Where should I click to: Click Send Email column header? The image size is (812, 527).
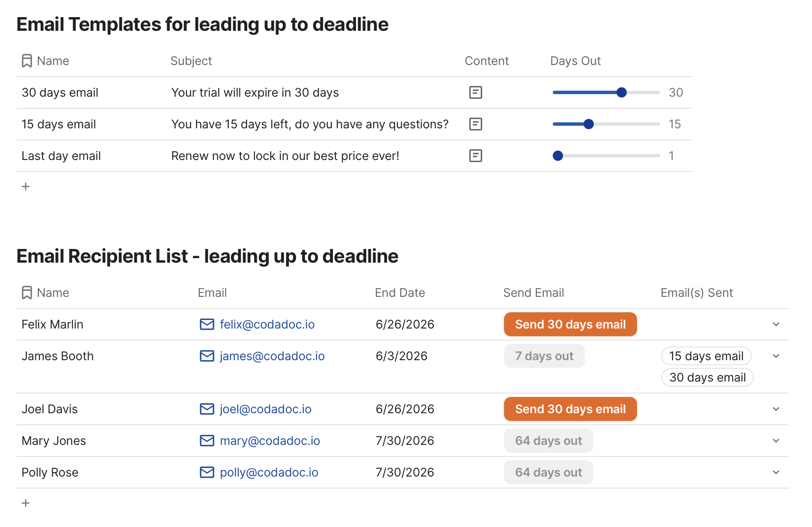coord(533,293)
